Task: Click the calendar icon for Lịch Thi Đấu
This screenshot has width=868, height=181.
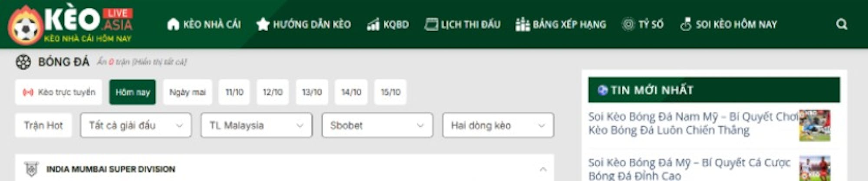Action: point(431,24)
